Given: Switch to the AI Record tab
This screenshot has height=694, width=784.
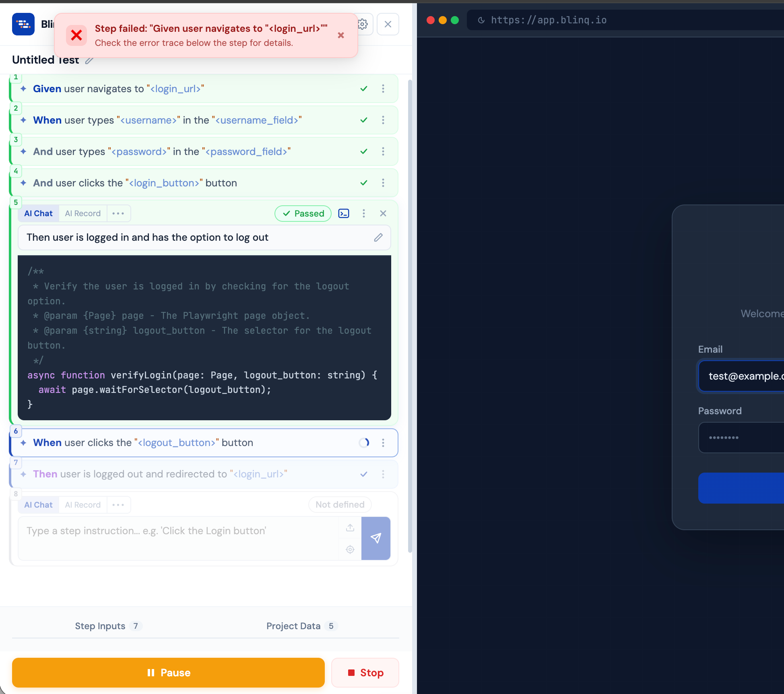Looking at the screenshot, I should click(83, 213).
